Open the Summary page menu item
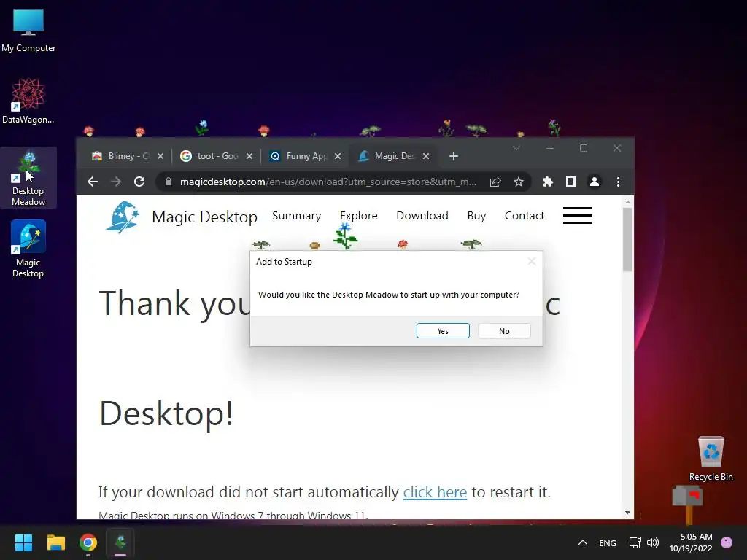Screen dimensions: 747x560 [x=296, y=216]
